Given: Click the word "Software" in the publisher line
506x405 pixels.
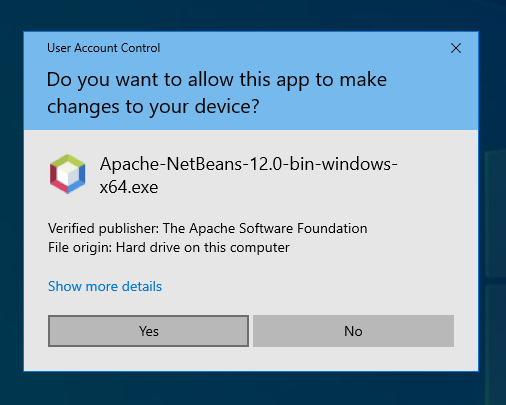Looking at the screenshot, I should coord(266,229).
